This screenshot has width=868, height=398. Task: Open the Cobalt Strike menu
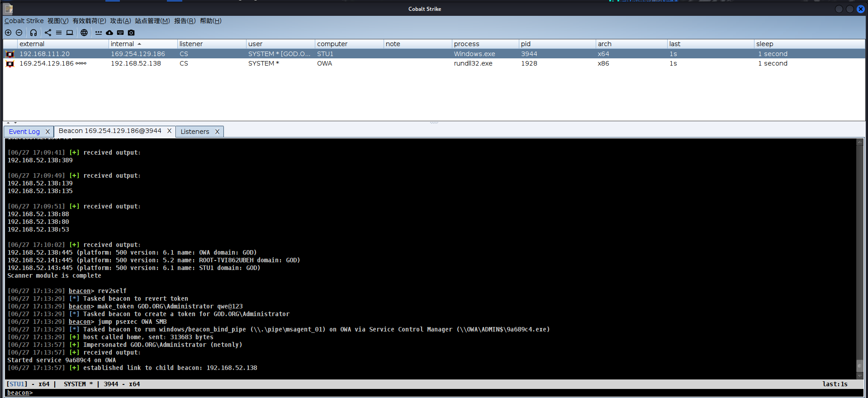click(x=24, y=21)
